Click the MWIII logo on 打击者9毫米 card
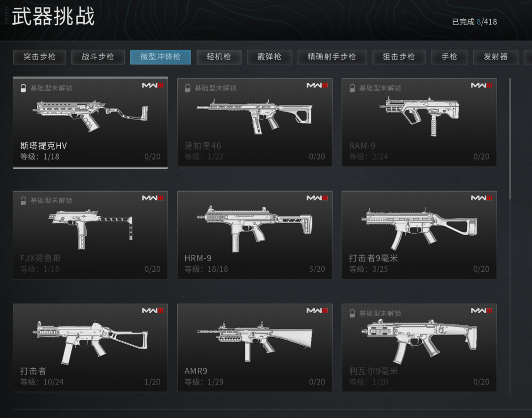Image resolution: width=532 pixels, height=418 pixels. tap(482, 198)
